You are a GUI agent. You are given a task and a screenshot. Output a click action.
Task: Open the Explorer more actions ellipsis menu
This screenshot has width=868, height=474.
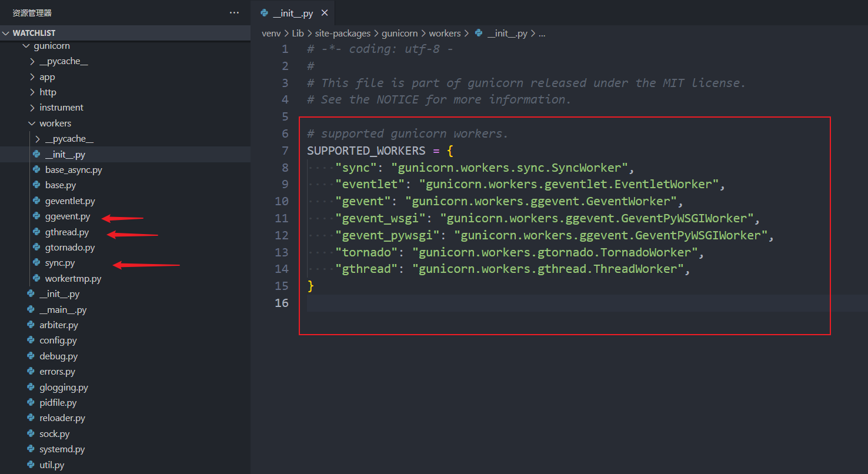pyautogui.click(x=234, y=13)
